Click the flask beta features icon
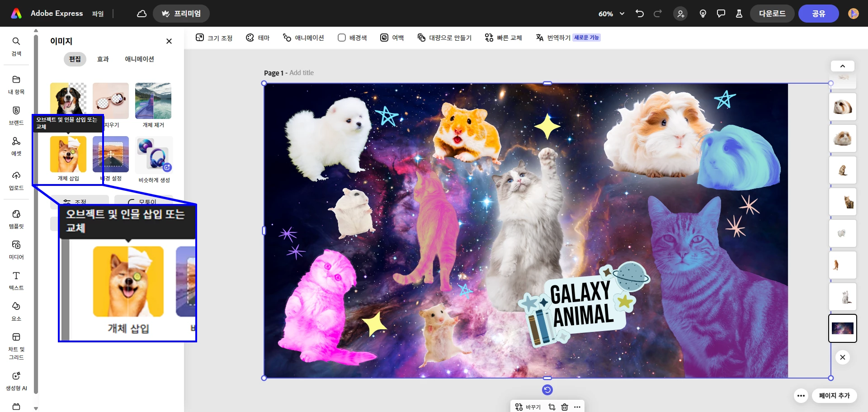The height and width of the screenshot is (412, 868). click(x=739, y=14)
